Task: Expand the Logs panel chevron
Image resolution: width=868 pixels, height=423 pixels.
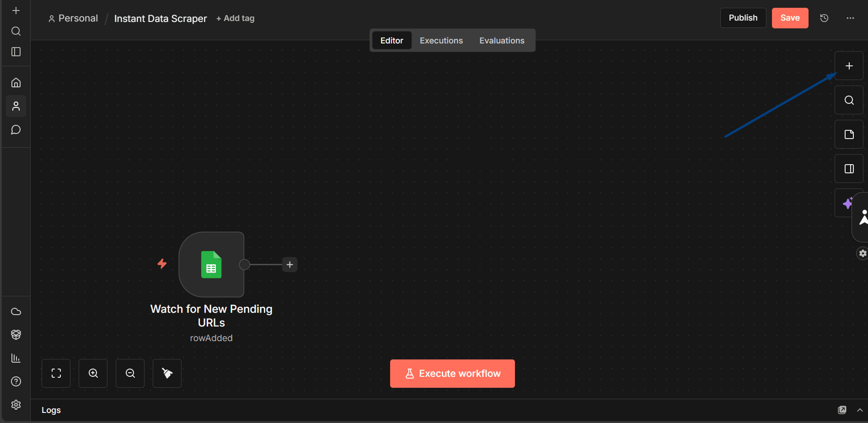Action: (860, 410)
